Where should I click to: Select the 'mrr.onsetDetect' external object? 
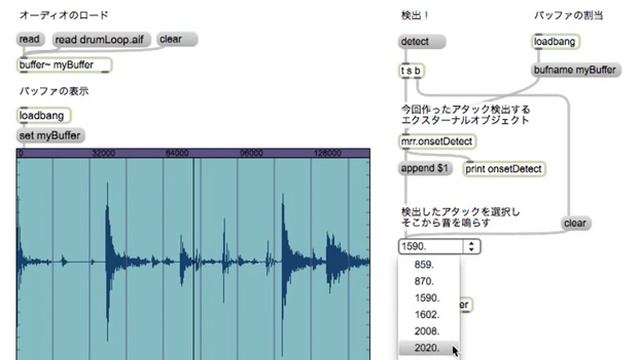click(x=437, y=142)
